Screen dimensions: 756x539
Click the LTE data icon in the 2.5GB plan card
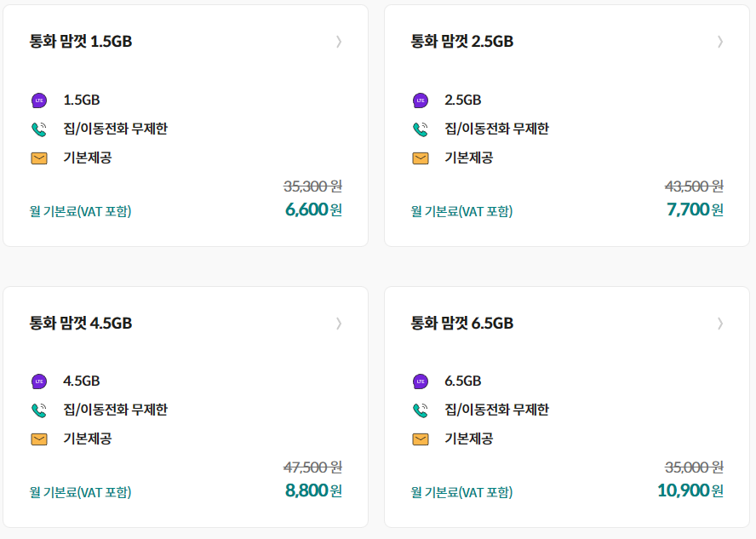pyautogui.click(x=421, y=100)
